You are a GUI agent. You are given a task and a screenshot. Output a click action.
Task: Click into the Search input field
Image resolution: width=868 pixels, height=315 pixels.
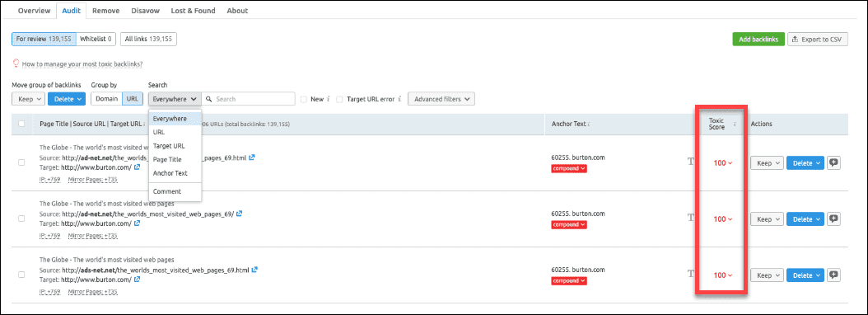point(248,99)
